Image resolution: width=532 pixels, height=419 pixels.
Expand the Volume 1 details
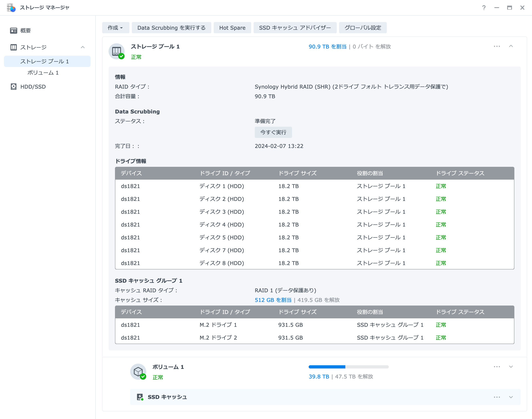[511, 366]
